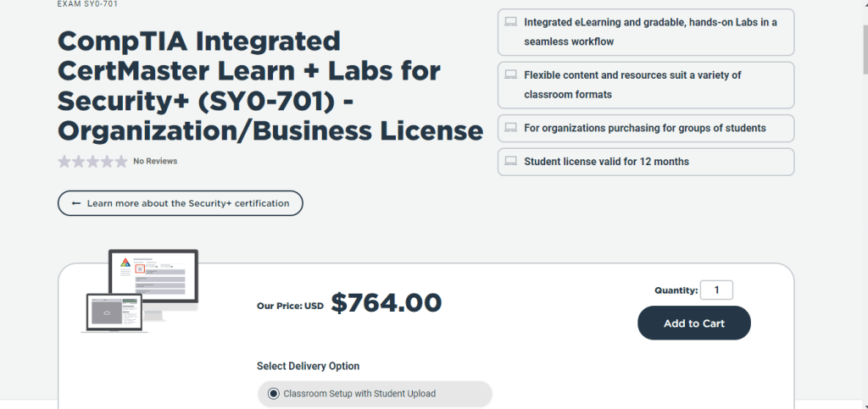Click laptop icon beside Flexible content feature
The image size is (868, 409).
[510, 75]
